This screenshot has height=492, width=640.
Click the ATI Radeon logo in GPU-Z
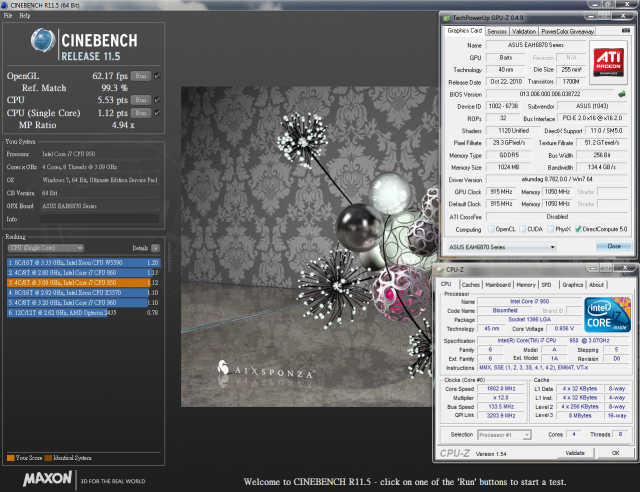pos(609,62)
